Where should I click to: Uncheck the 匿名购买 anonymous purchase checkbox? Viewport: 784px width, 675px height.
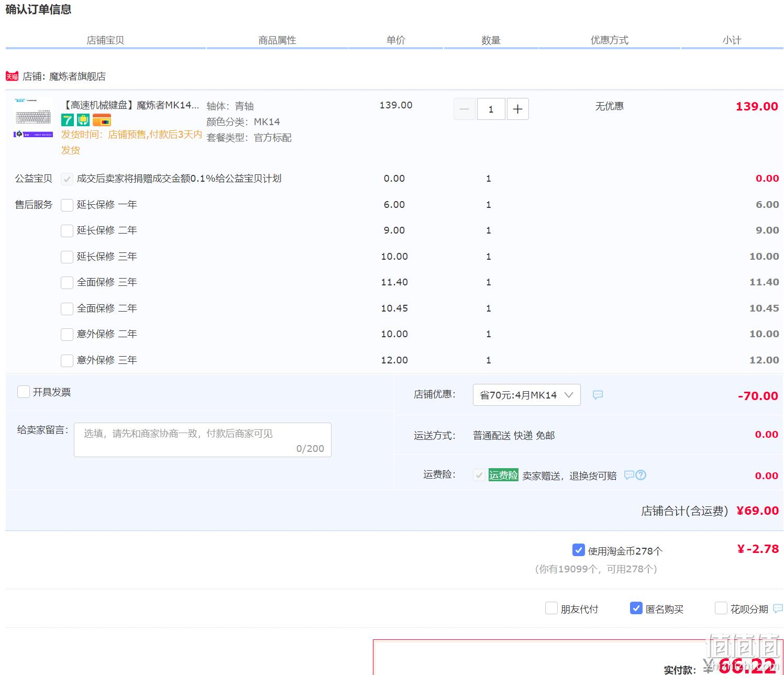click(636, 608)
